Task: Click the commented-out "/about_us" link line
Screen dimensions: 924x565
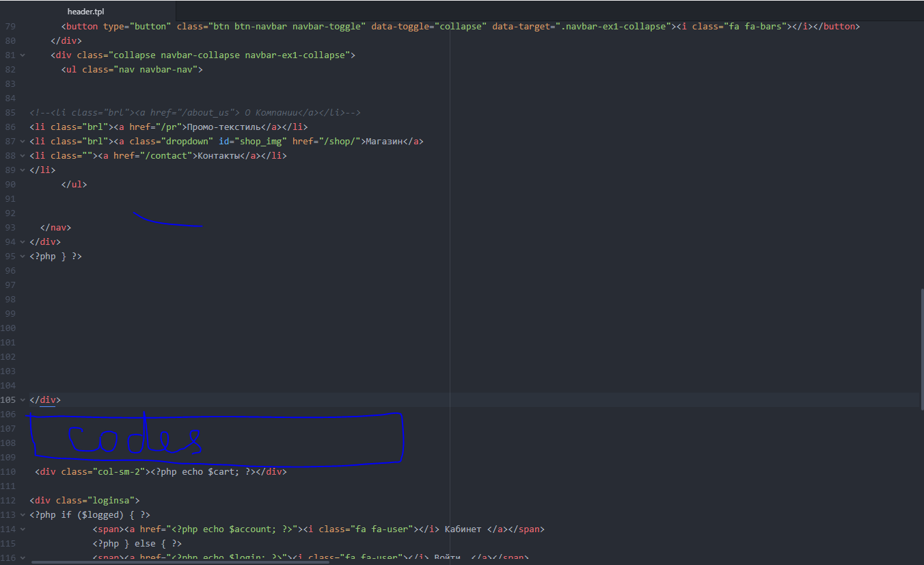Action: (x=195, y=112)
